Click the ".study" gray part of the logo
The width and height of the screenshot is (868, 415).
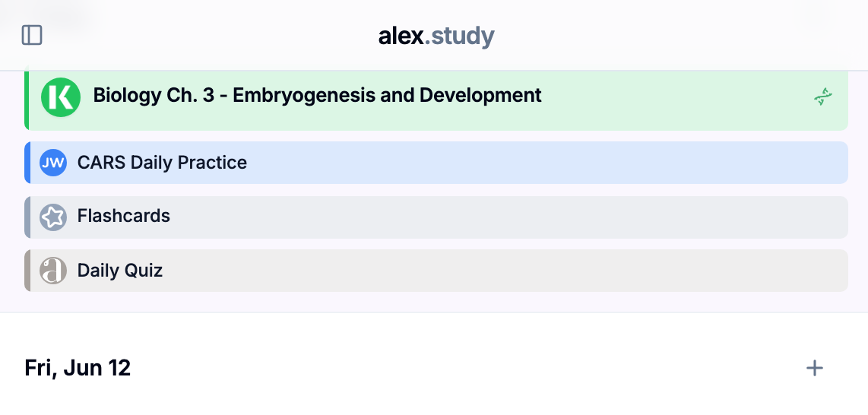coord(459,36)
